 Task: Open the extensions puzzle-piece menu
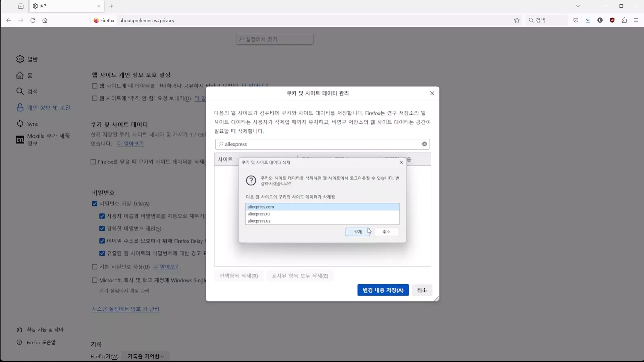click(624, 20)
